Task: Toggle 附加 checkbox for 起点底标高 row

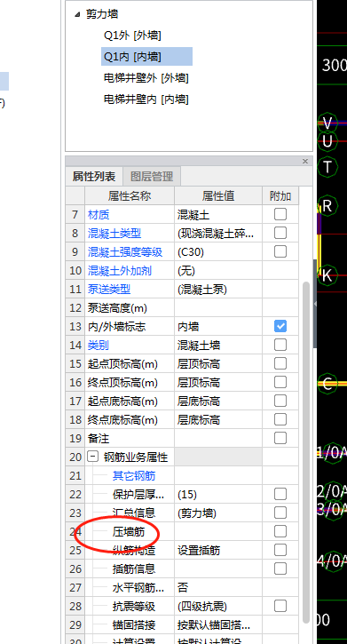Action: click(x=280, y=401)
